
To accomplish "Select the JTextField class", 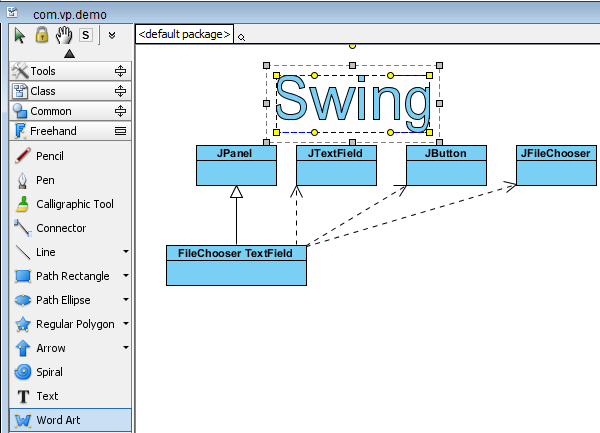I will coord(336,165).
